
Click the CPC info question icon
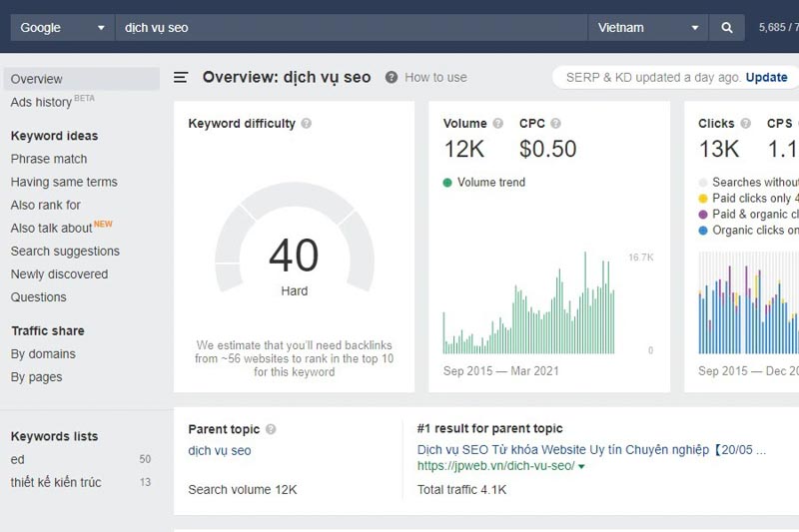(x=556, y=124)
